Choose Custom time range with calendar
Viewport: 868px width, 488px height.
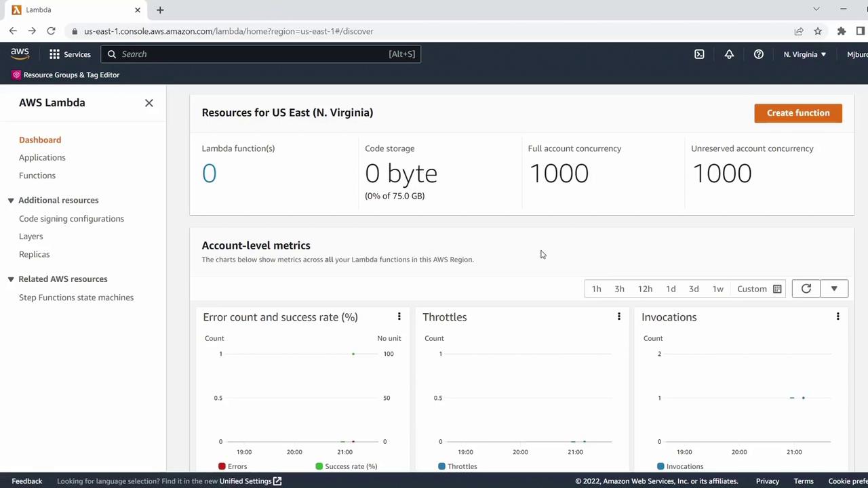[x=759, y=289]
